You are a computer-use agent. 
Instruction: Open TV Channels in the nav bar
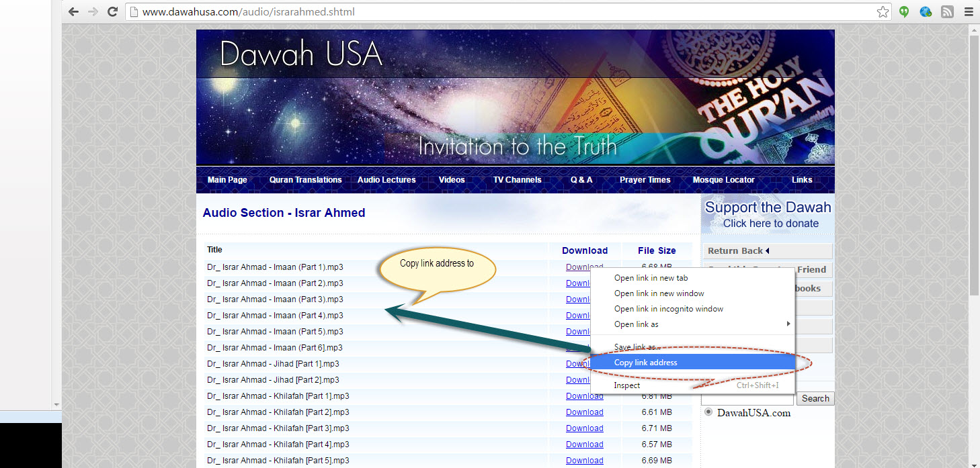tap(517, 180)
